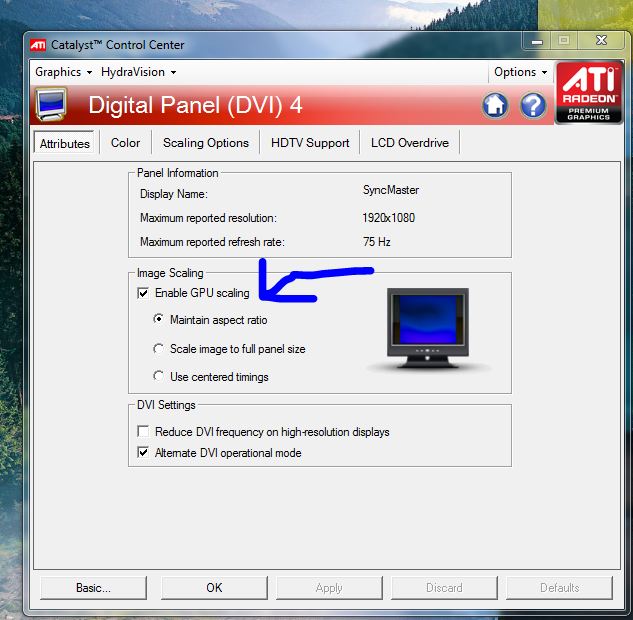Viewport: 633px width, 620px height.
Task: Click the Maximum reported refresh rate label
Action: pos(212,242)
